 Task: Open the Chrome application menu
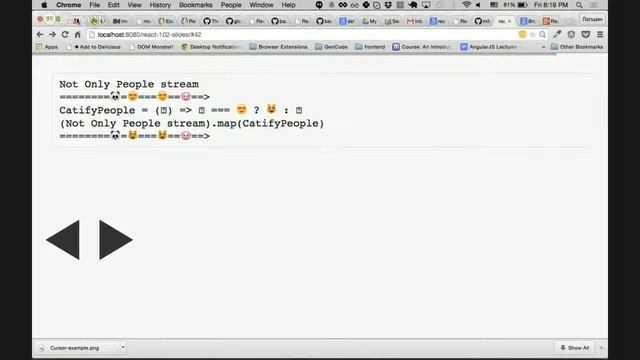(x=69, y=5)
